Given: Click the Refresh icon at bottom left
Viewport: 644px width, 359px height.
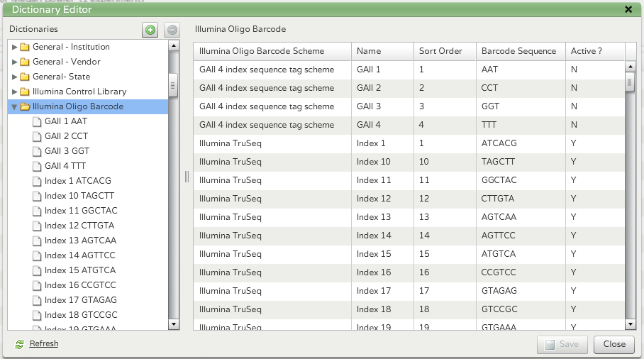Looking at the screenshot, I should point(19,344).
